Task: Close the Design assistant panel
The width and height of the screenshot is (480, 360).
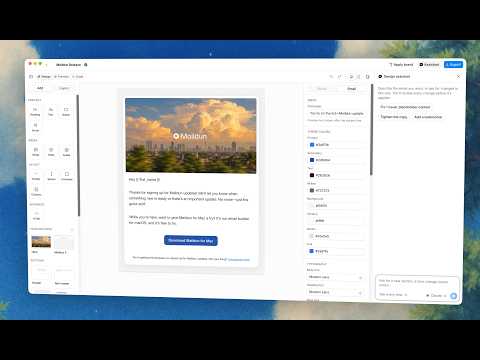Action: (458, 76)
